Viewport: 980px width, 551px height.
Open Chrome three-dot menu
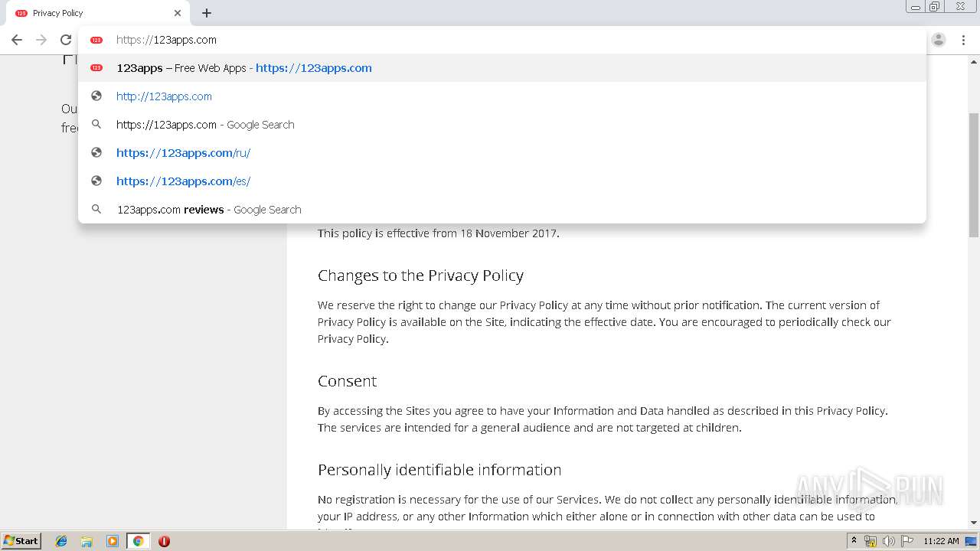[x=964, y=40]
